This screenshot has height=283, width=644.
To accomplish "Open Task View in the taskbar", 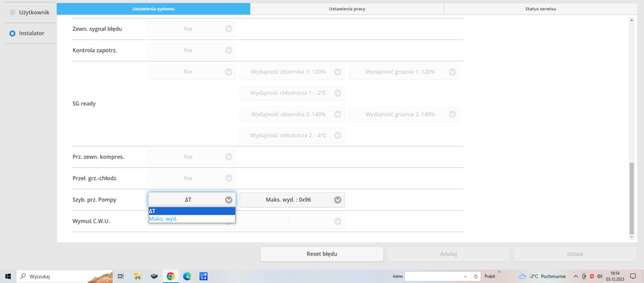I will pyautogui.click(x=121, y=276).
